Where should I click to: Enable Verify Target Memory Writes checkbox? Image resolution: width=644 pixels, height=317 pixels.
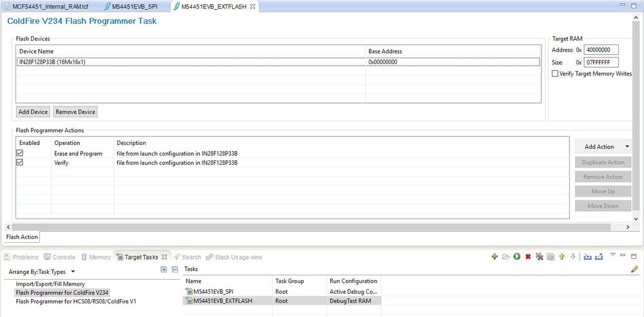[555, 73]
